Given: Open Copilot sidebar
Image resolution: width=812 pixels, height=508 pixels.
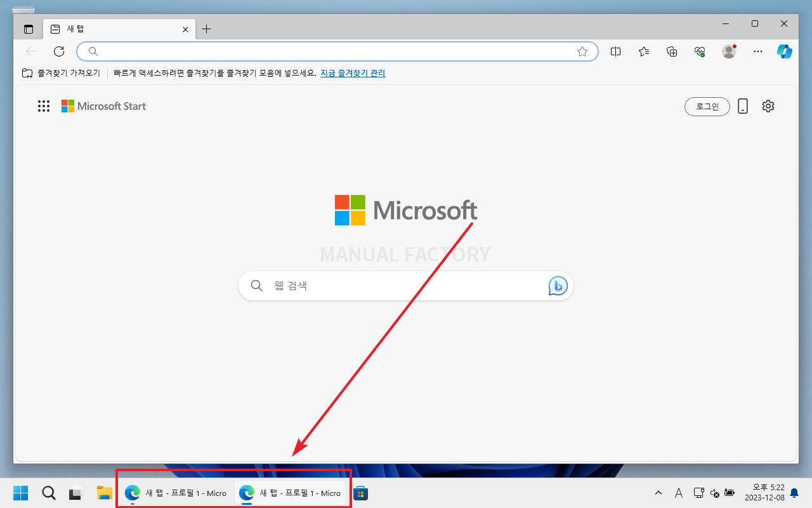Looking at the screenshot, I should (785, 51).
